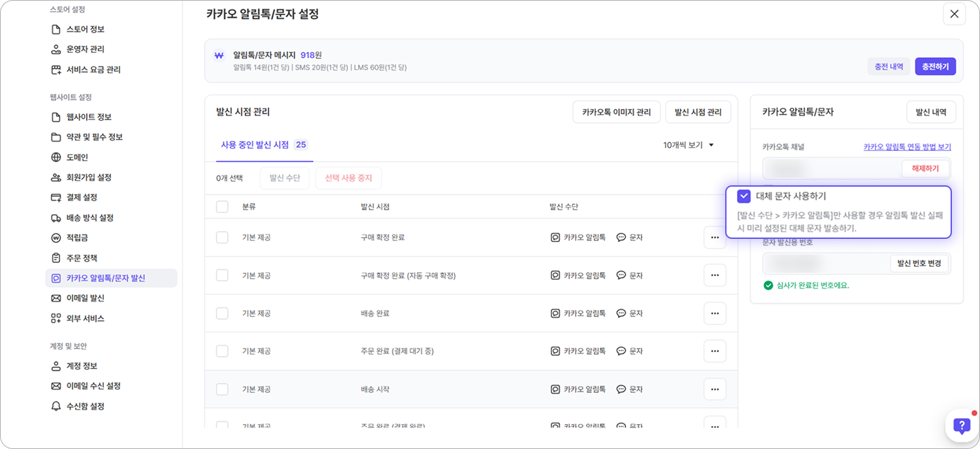Click the 운영자 관리 person icon
Viewport: 980px width, 449px height.
pos(56,49)
